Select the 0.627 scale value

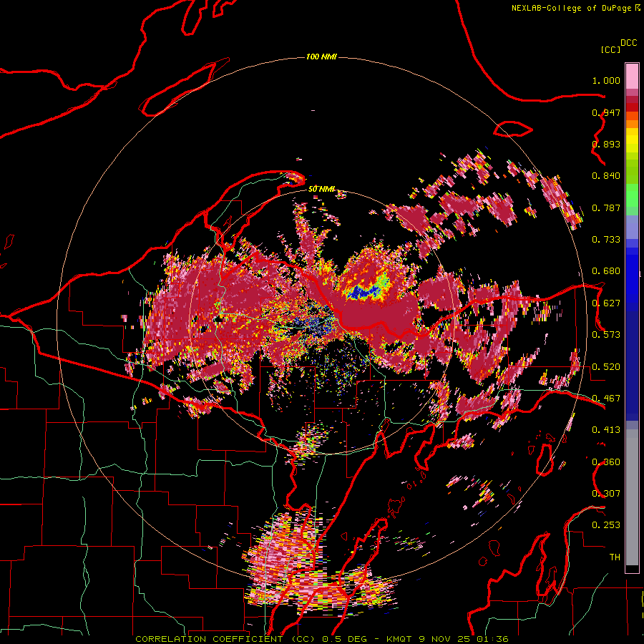(606, 303)
